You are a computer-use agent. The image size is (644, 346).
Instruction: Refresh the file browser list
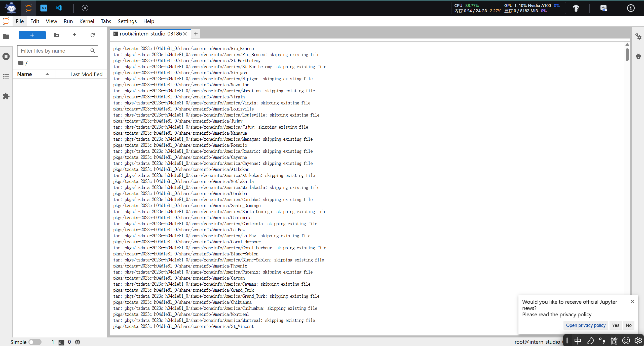point(93,35)
